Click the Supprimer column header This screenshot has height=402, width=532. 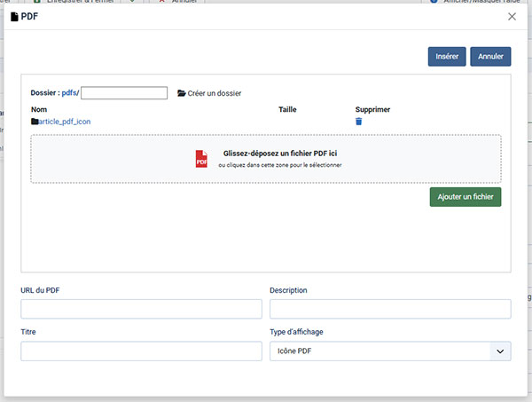372,110
